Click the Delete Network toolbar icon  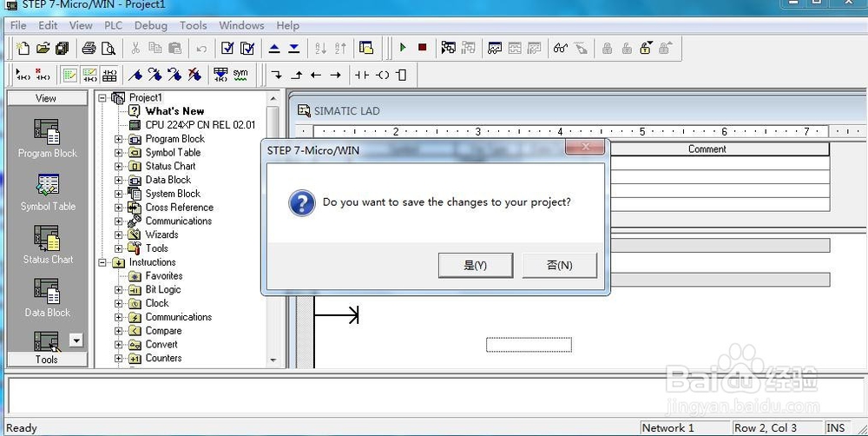[x=42, y=74]
